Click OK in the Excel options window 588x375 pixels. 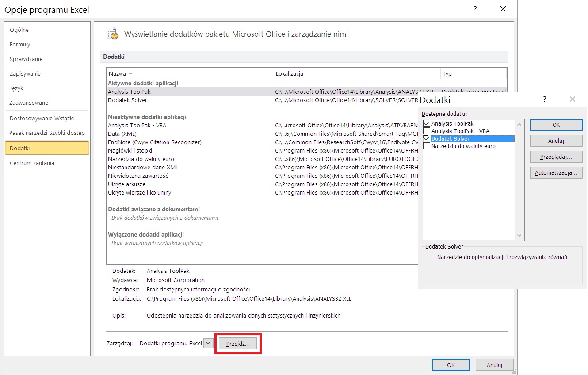(451, 365)
